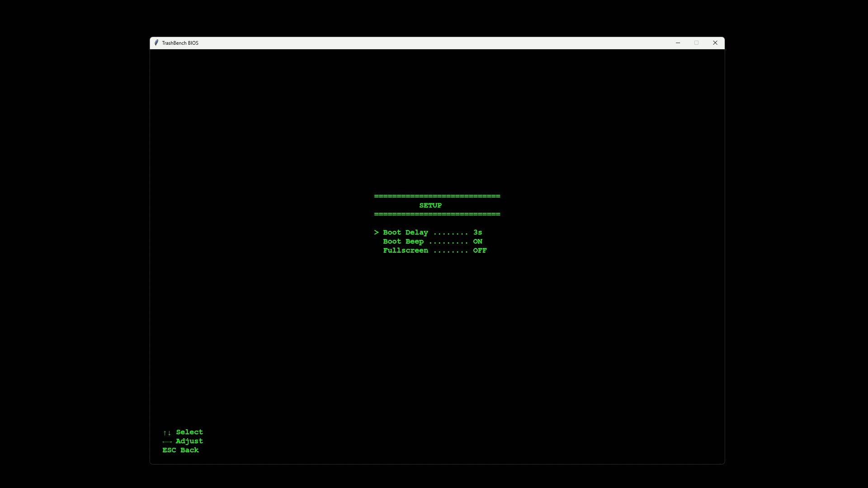
Task: Select the Boot Beep setting row
Action: click(x=433, y=241)
